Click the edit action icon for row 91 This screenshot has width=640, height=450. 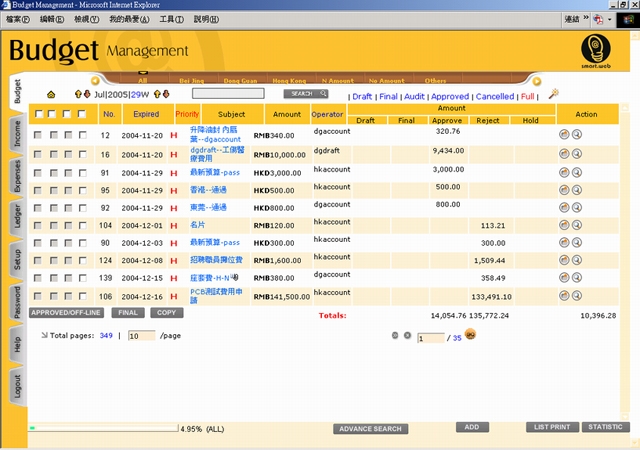564,172
